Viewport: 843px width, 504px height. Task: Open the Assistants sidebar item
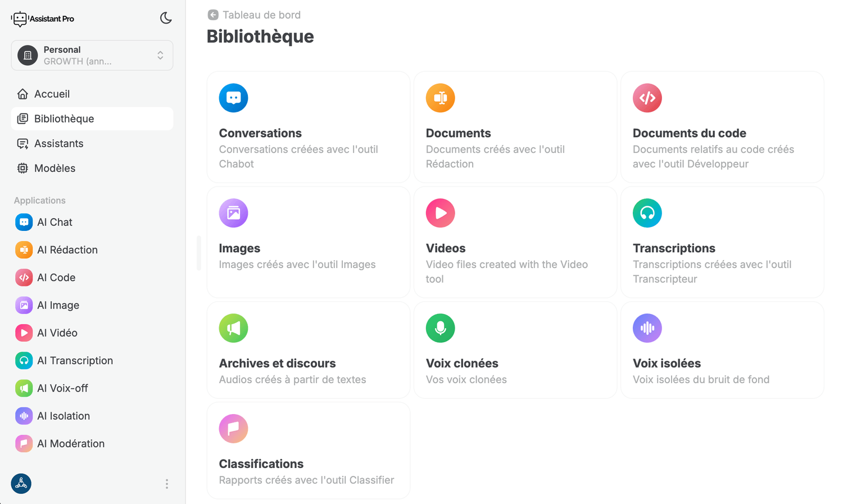click(58, 143)
